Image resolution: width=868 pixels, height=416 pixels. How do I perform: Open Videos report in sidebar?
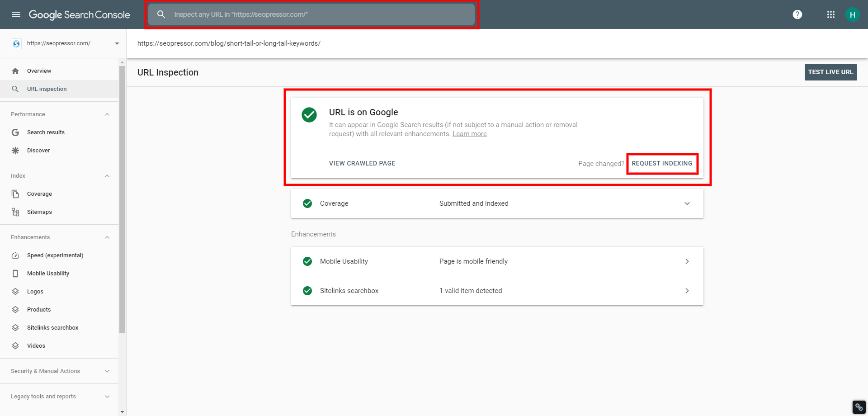coord(59,346)
